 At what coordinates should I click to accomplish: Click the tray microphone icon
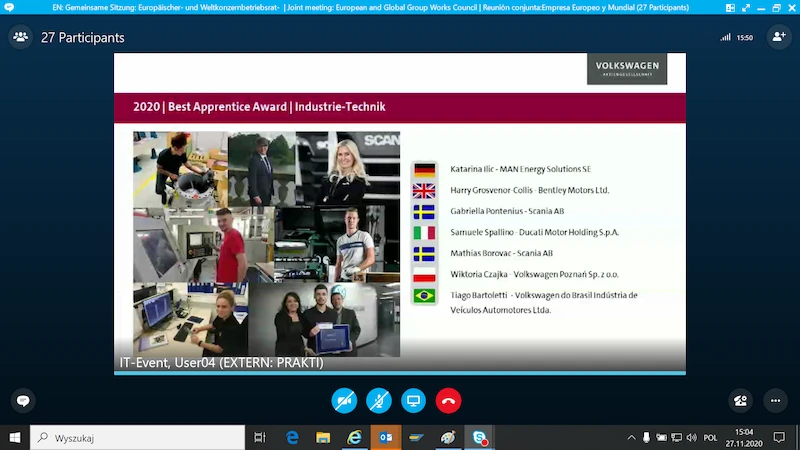coord(646,437)
